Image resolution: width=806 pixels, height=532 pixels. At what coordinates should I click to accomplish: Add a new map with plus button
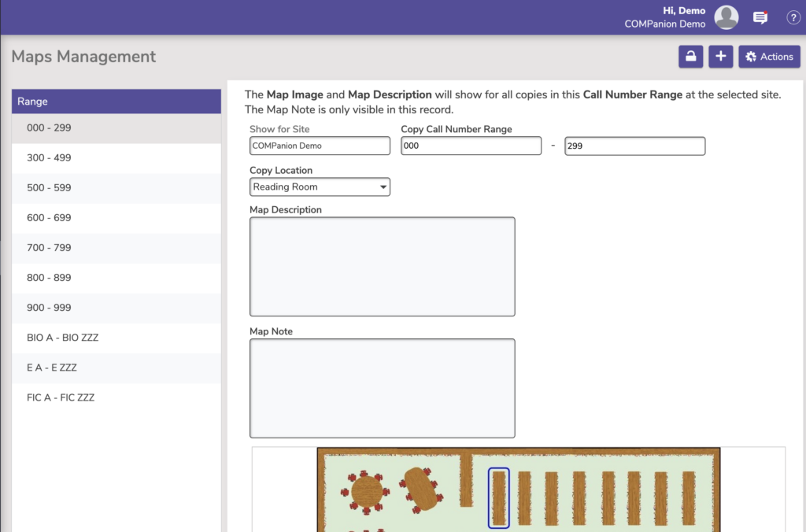720,57
